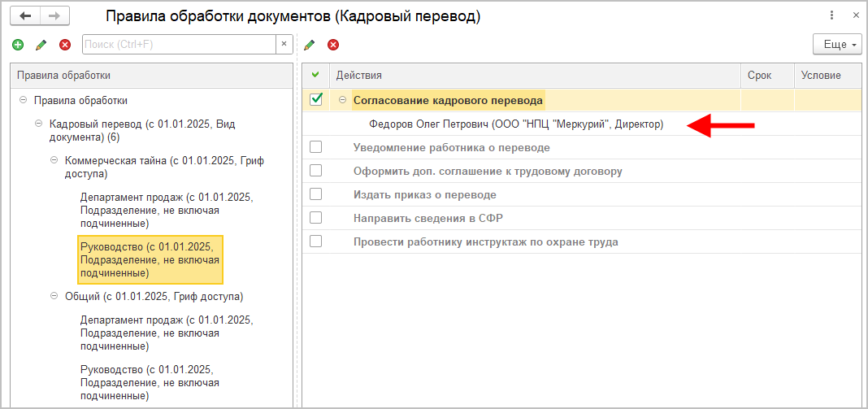Image resolution: width=868 pixels, height=409 pixels.
Task: Click into the Поиск search field
Action: click(x=179, y=44)
